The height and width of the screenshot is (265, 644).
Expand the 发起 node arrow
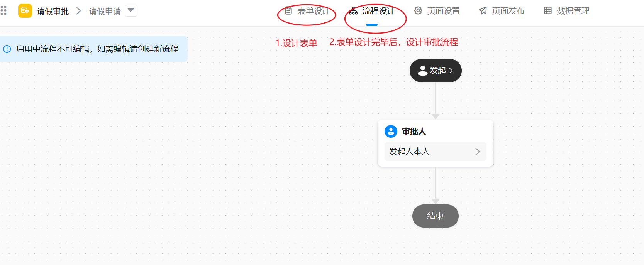(451, 71)
